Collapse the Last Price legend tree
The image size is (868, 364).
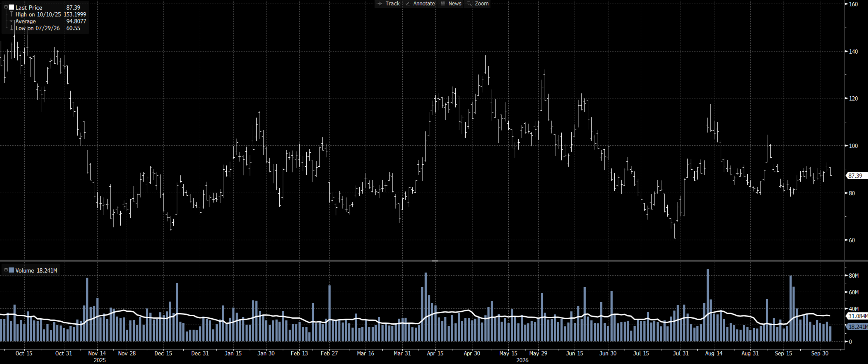[6, 7]
